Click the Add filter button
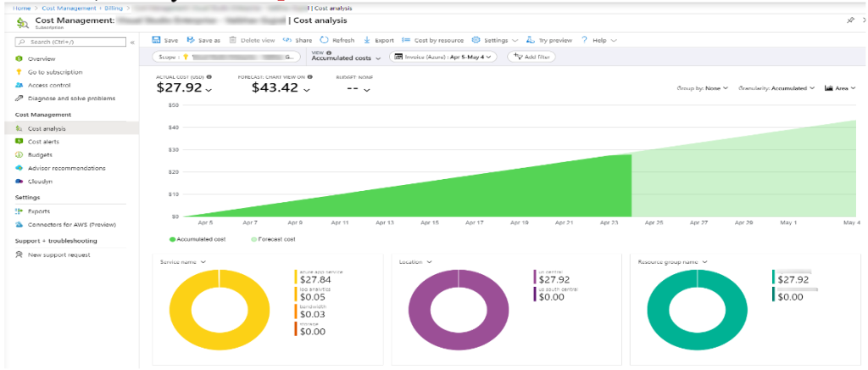The height and width of the screenshot is (370, 868). (531, 57)
